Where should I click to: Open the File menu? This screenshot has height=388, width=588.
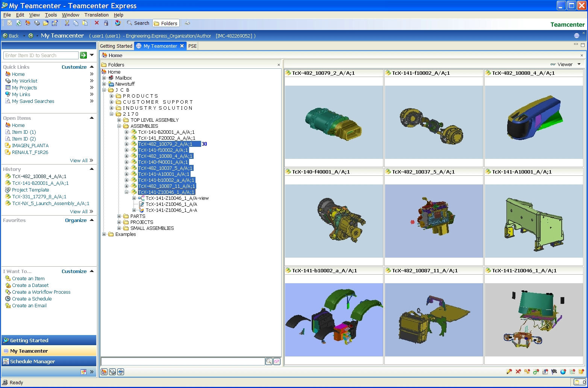(7, 15)
